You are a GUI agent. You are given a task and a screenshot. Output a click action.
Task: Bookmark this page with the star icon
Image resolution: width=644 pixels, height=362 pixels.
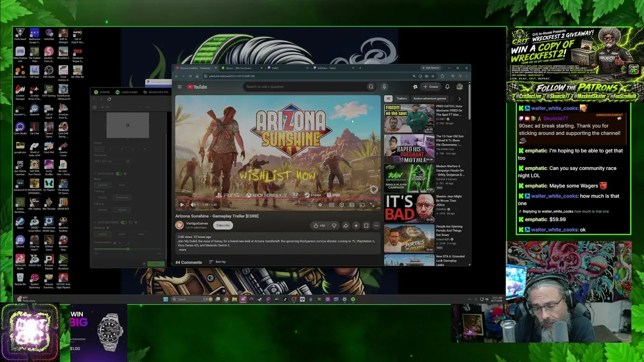[x=433, y=76]
